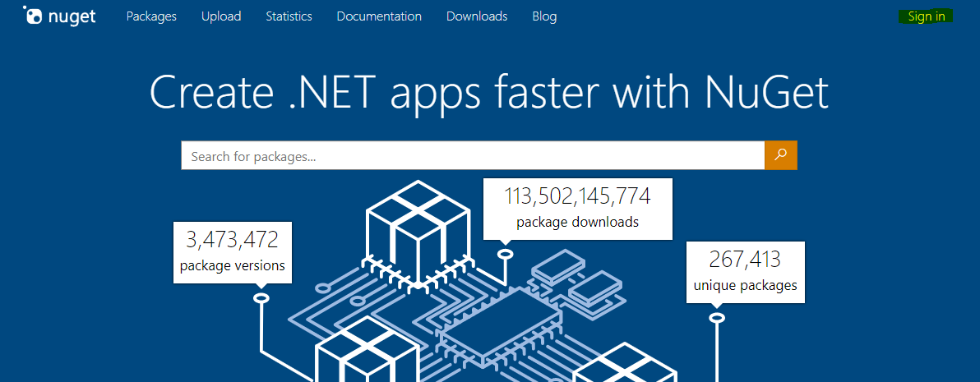
Task: Open Documentation from the navigation bar
Action: 379,17
